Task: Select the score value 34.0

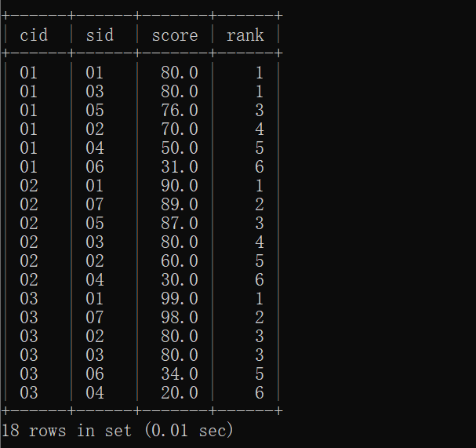Action: (180, 374)
